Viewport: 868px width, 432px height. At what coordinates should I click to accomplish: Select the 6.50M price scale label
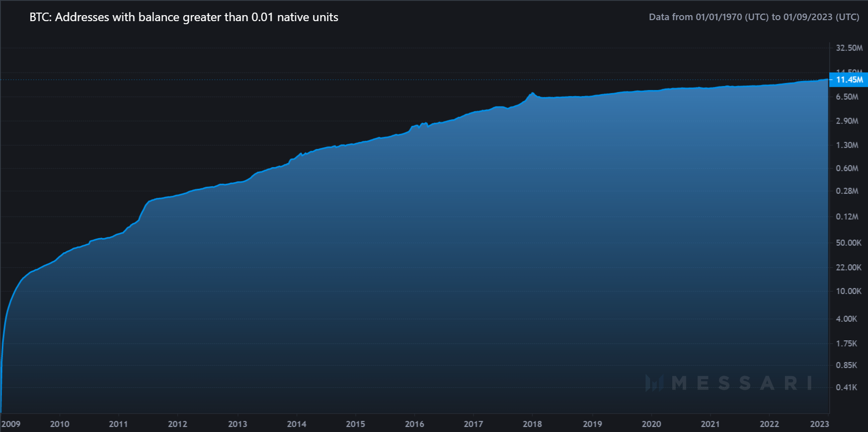click(847, 97)
